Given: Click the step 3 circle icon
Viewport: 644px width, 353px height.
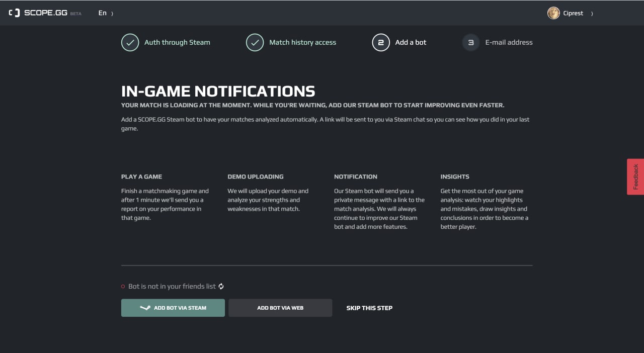Looking at the screenshot, I should pos(471,43).
